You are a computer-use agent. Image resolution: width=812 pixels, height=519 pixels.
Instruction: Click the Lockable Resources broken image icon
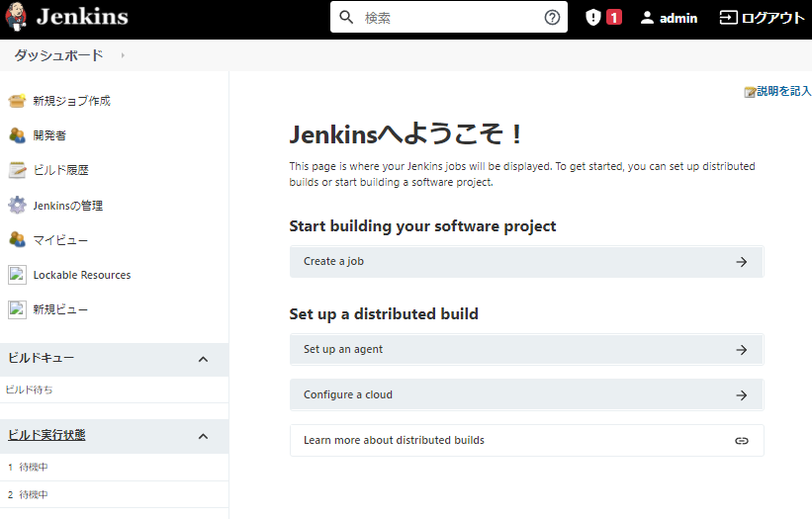(17, 275)
